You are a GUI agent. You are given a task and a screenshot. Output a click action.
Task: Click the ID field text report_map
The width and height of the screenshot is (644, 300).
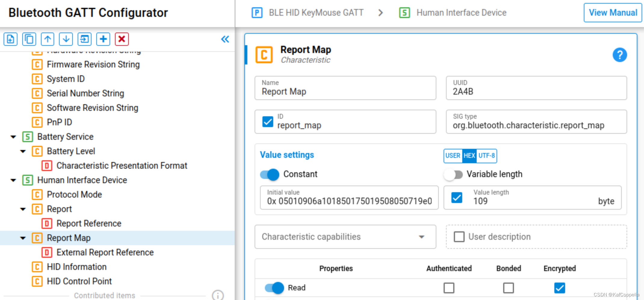[299, 125]
